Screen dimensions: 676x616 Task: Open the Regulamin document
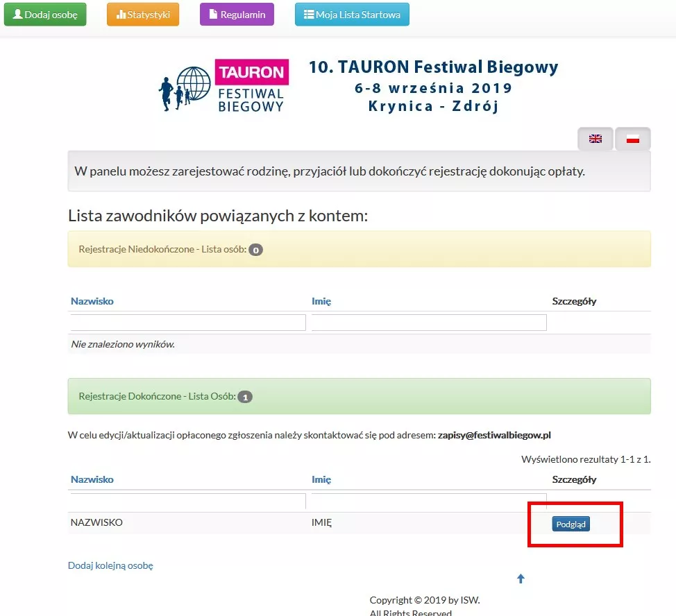tap(237, 15)
